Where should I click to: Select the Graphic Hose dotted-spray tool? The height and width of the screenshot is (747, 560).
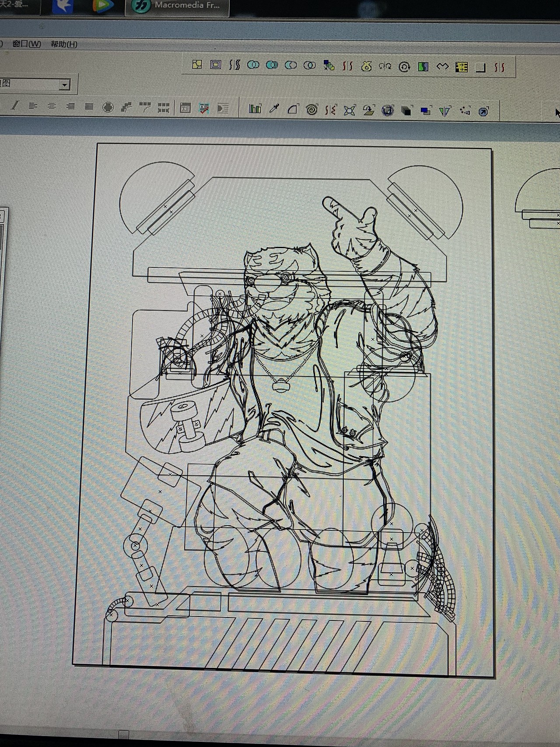point(465,111)
